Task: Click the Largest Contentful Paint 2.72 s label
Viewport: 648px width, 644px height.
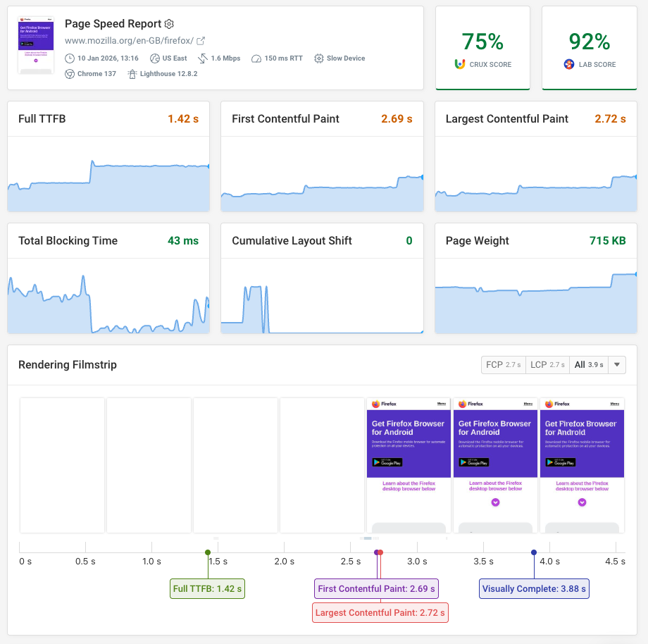Action: [380, 612]
